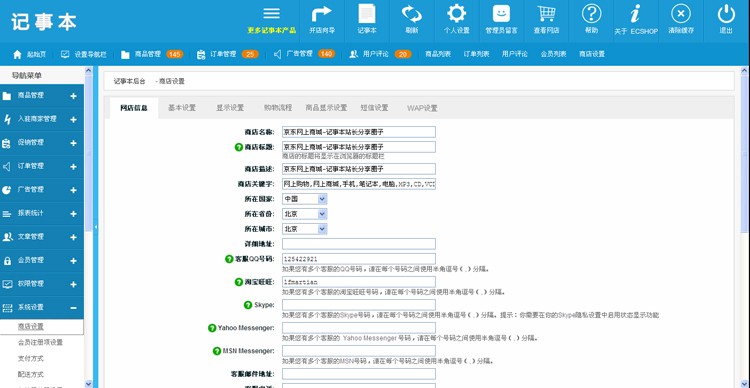Open the 记事本 document icon

pos(367,14)
